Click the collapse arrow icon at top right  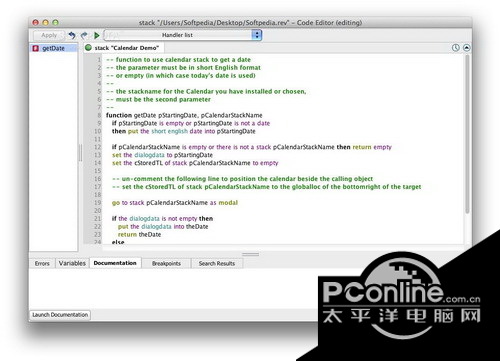tap(467, 48)
